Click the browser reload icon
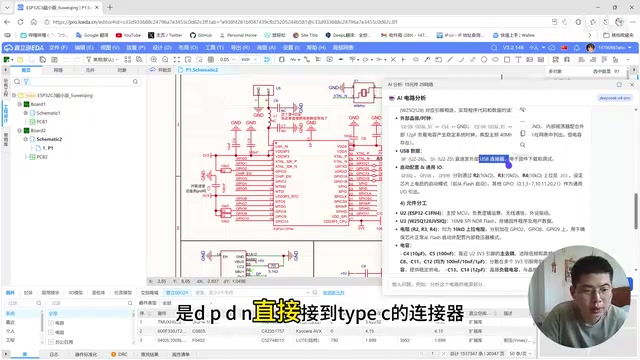 coord(20,22)
